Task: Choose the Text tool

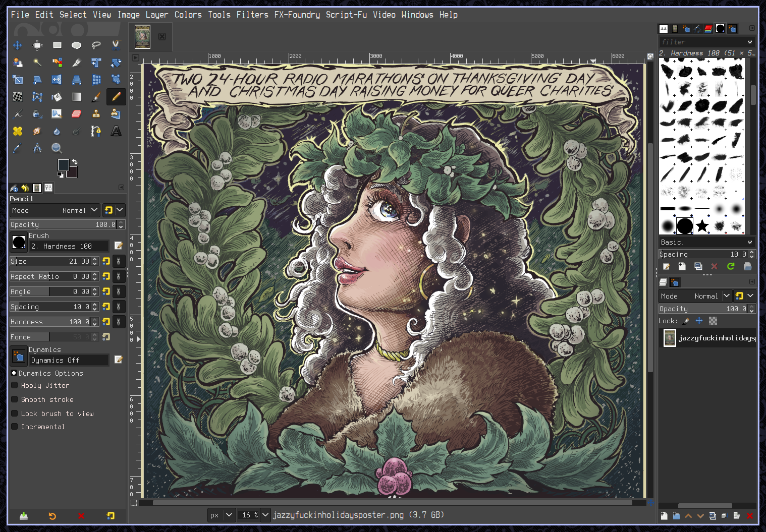Action: click(116, 131)
